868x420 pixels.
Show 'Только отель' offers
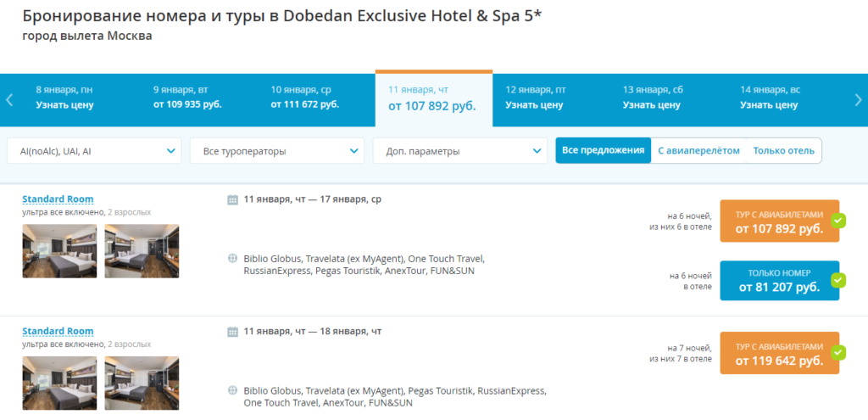pyautogui.click(x=783, y=150)
